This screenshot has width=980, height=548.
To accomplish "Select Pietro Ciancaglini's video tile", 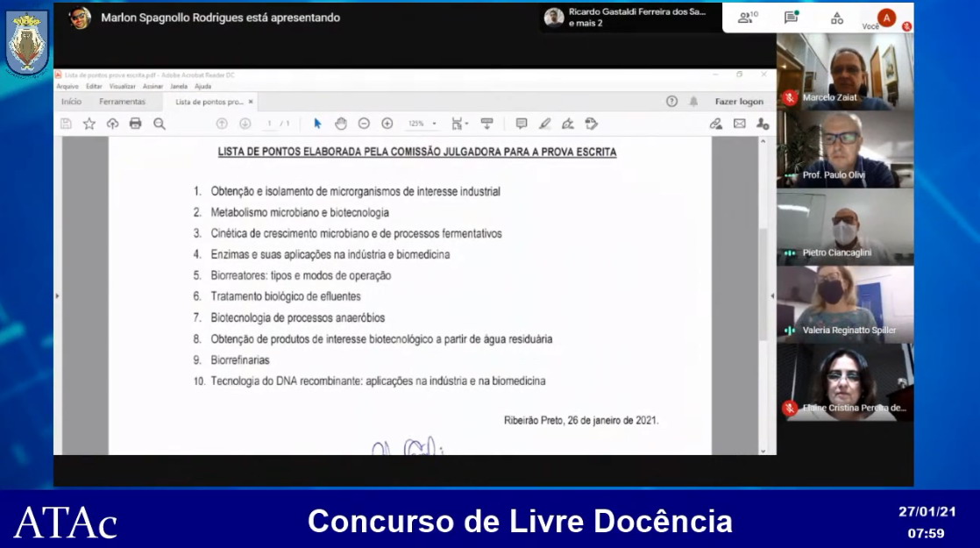I will point(845,227).
